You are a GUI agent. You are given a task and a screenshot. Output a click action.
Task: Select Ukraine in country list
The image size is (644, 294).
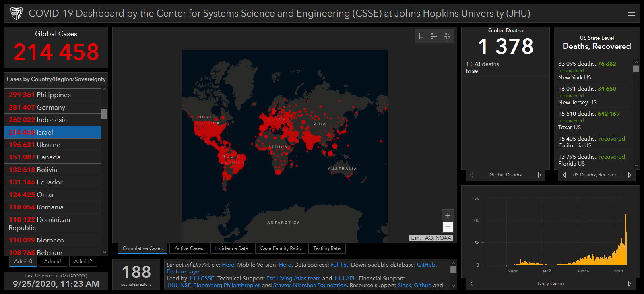53,145
